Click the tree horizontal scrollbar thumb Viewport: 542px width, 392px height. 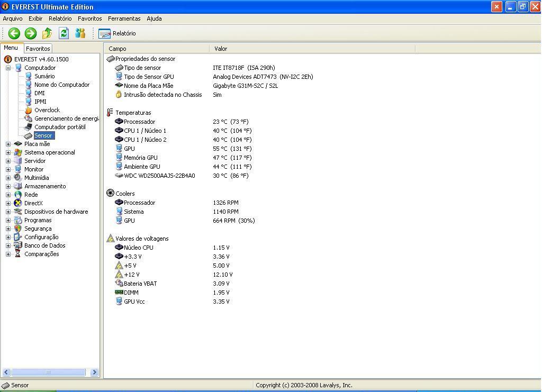(x=48, y=372)
